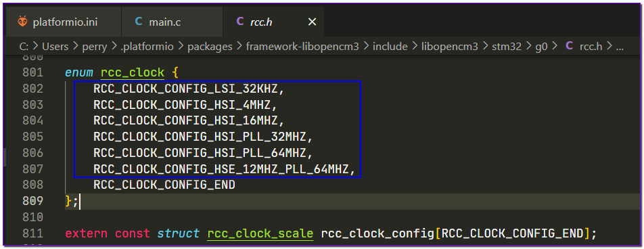
Task: Open the libopencm3 breadcrumb segment
Action: point(450,47)
